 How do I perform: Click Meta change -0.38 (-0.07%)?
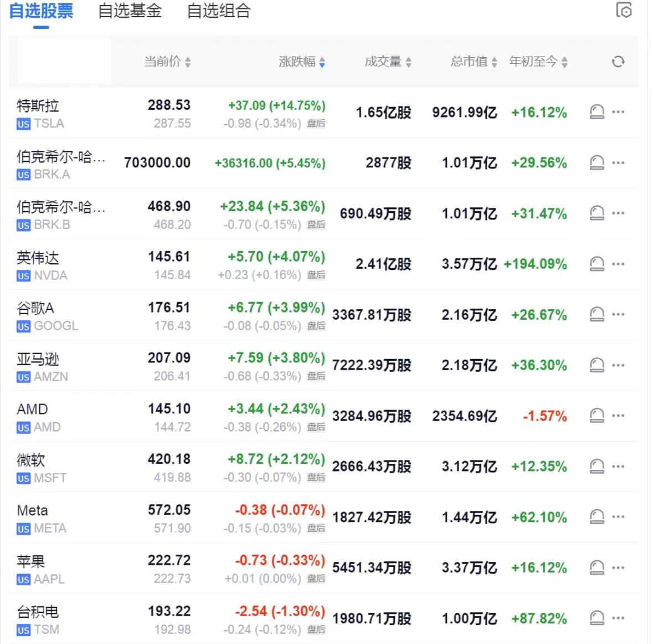click(x=280, y=510)
